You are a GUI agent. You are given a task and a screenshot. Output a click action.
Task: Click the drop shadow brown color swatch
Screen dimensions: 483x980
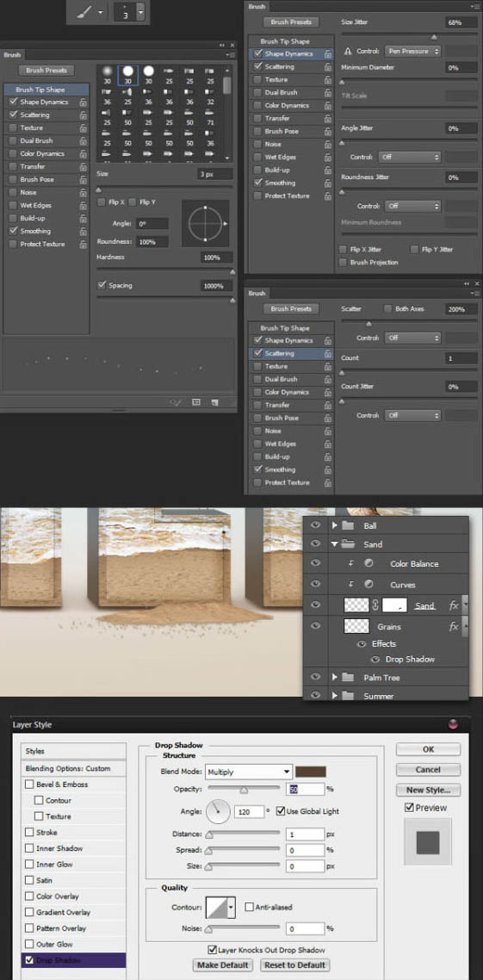click(311, 772)
